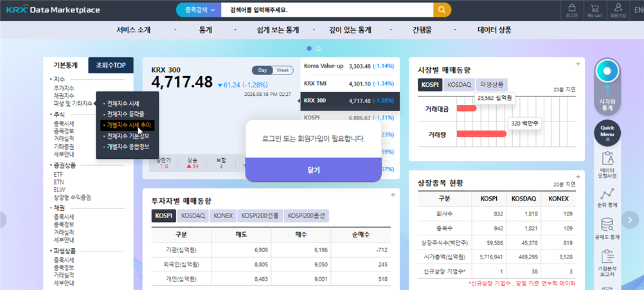Click 기관 순매수 value -712
Viewport: 644px width, 290px height.
pyautogui.click(x=380, y=249)
